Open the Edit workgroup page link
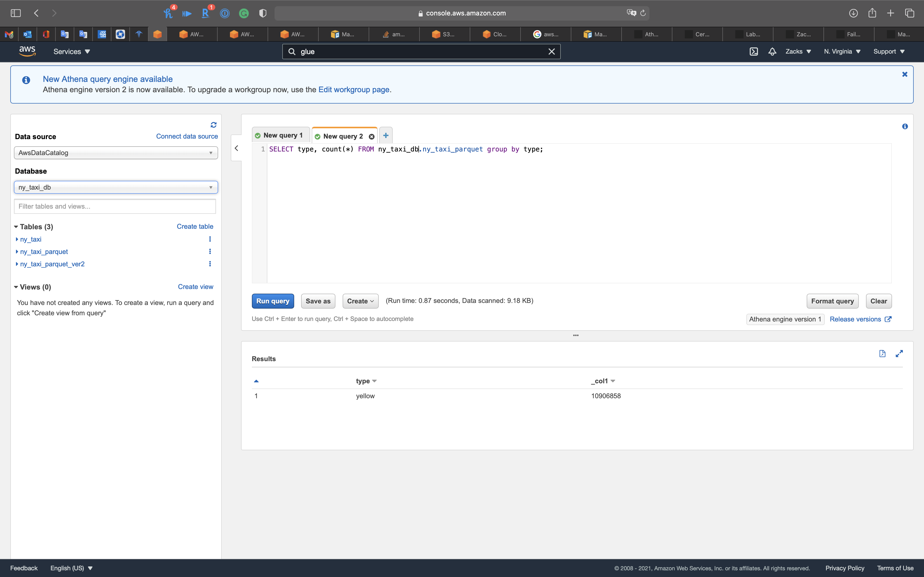The height and width of the screenshot is (577, 924). pyautogui.click(x=353, y=90)
